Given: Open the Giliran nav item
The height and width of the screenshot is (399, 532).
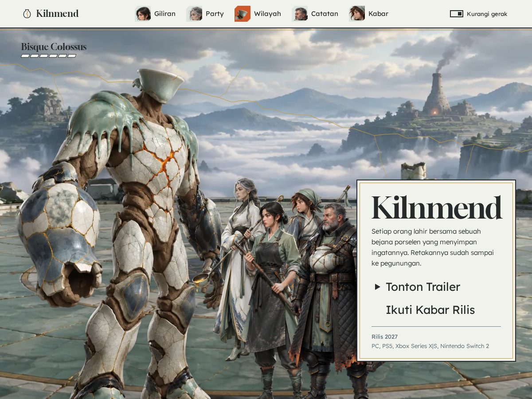Looking at the screenshot, I should coord(155,14).
